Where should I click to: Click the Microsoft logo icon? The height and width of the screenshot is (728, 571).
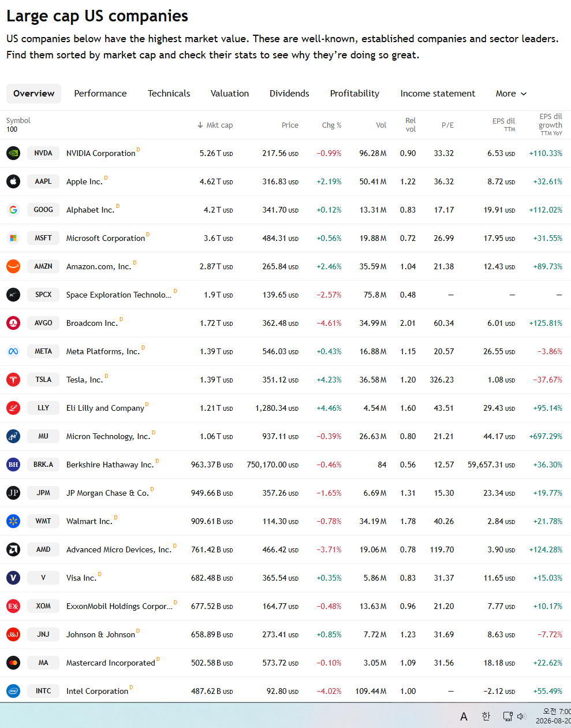click(x=13, y=238)
